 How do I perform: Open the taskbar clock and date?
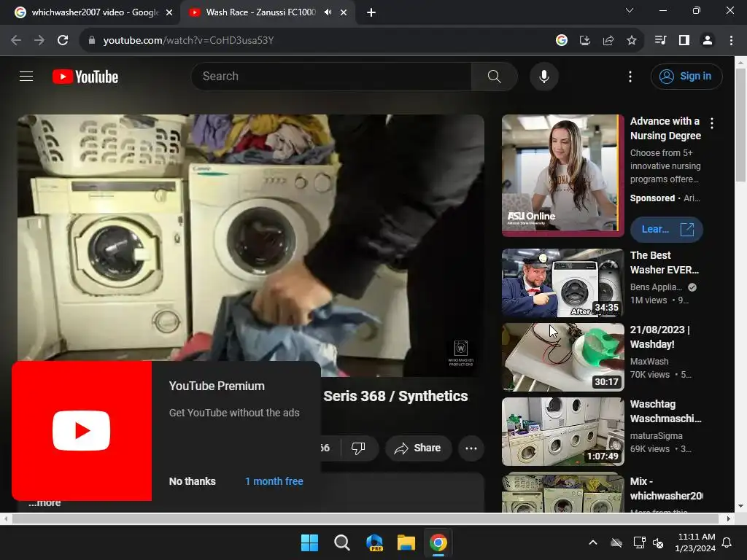pos(695,542)
